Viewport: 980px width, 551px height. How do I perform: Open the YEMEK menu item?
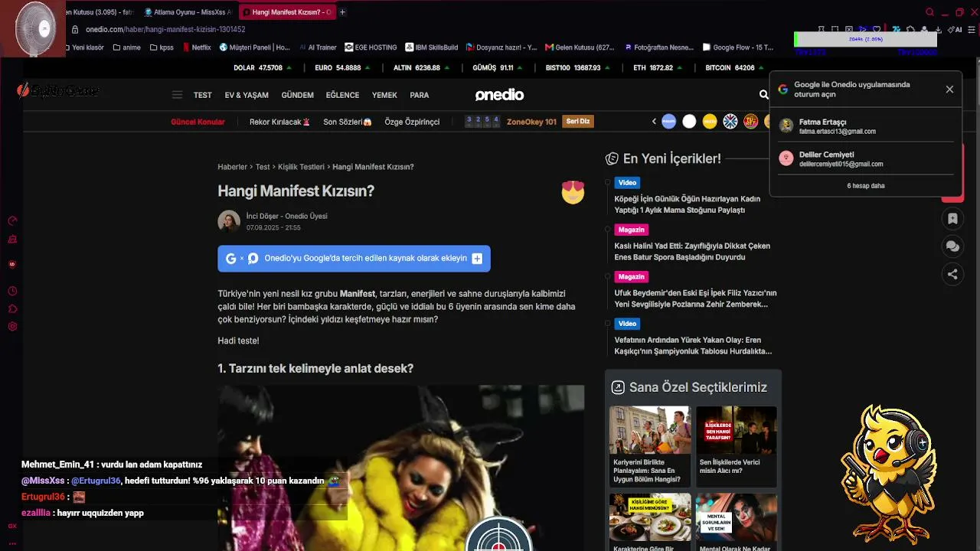click(384, 95)
